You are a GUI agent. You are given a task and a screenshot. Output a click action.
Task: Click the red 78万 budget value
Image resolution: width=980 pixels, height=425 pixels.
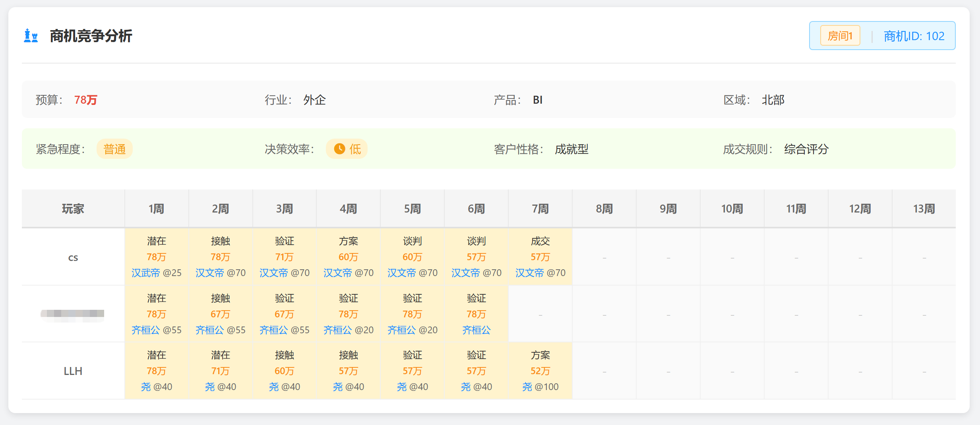85,100
